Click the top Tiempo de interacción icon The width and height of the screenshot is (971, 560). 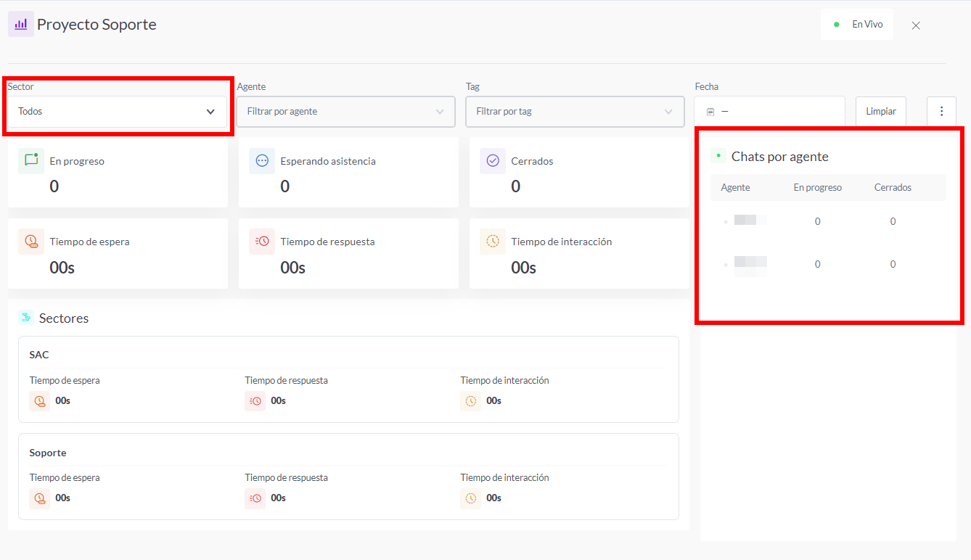pyautogui.click(x=493, y=242)
